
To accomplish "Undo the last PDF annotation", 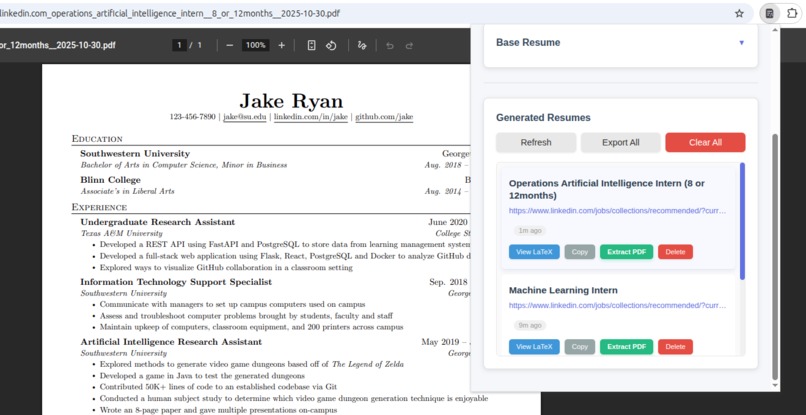I will (390, 45).
